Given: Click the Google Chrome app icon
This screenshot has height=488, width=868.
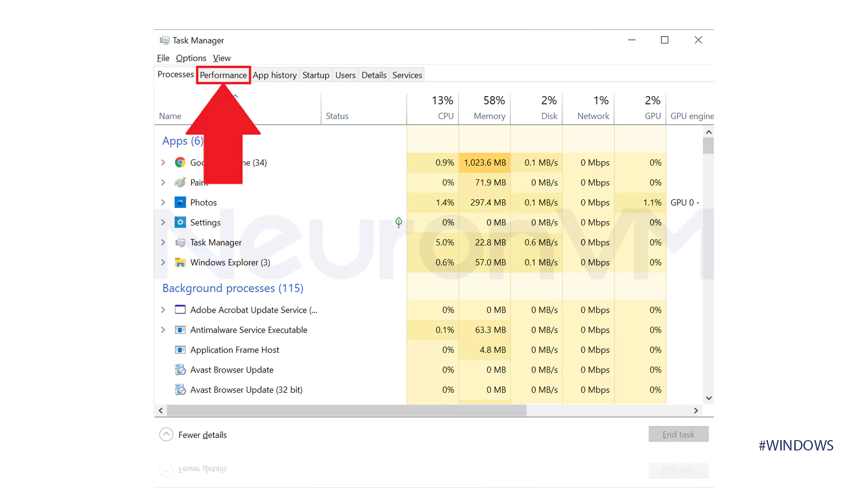Looking at the screenshot, I should click(x=180, y=163).
